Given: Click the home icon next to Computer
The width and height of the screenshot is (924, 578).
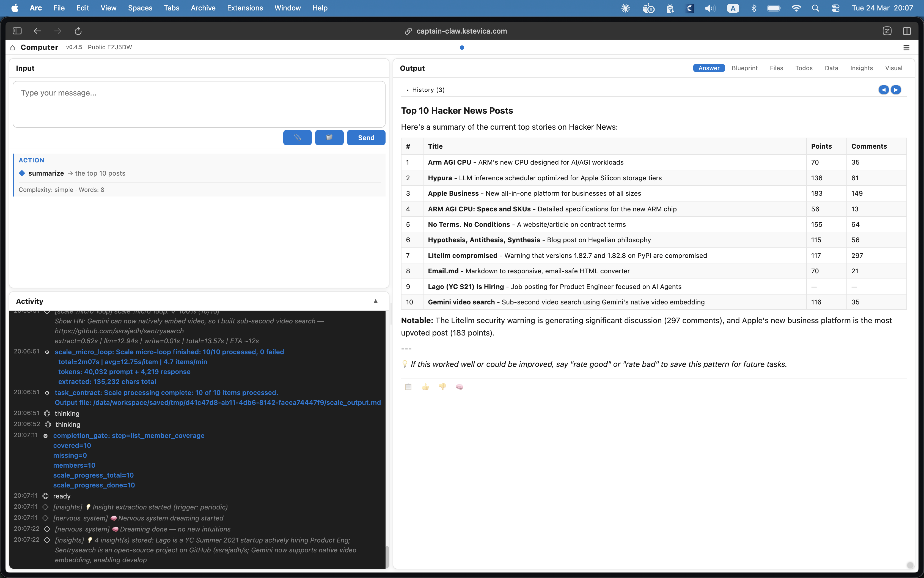Looking at the screenshot, I should coord(13,47).
